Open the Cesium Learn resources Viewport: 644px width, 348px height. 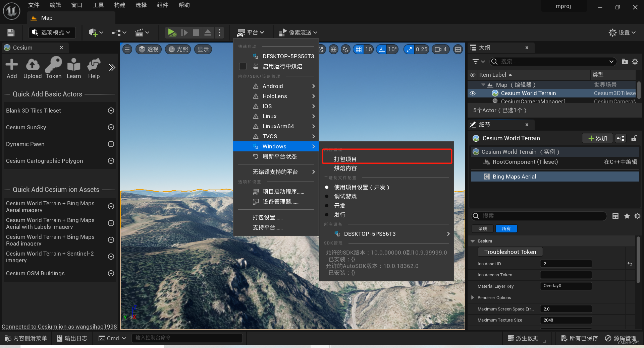[74, 69]
